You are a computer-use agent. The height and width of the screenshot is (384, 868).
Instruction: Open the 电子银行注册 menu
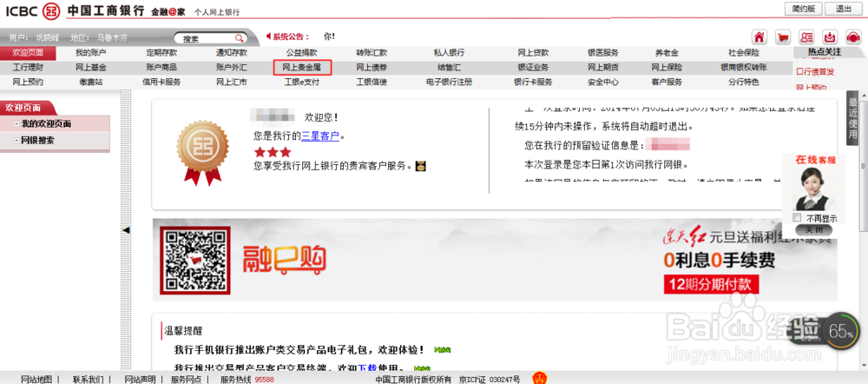coord(449,82)
